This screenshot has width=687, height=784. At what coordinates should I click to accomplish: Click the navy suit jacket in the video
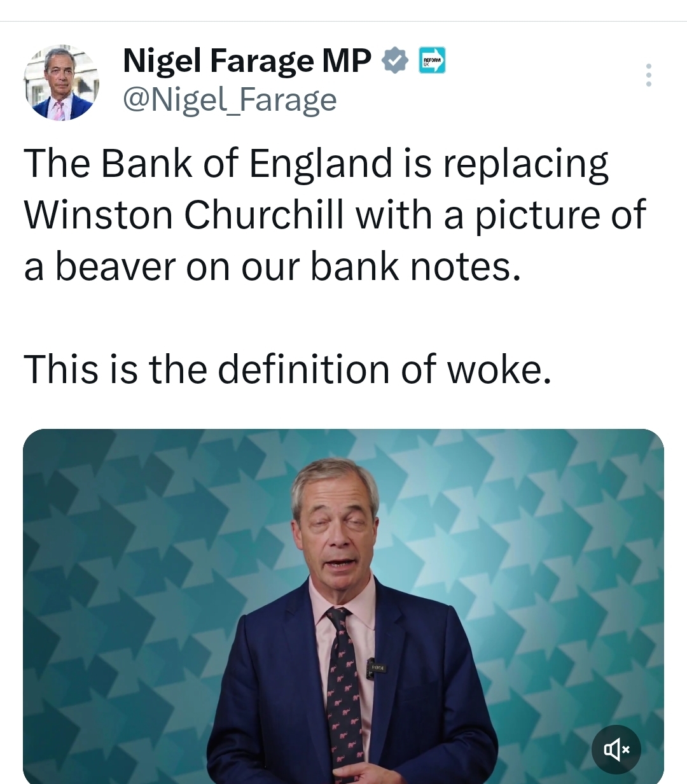click(x=274, y=700)
